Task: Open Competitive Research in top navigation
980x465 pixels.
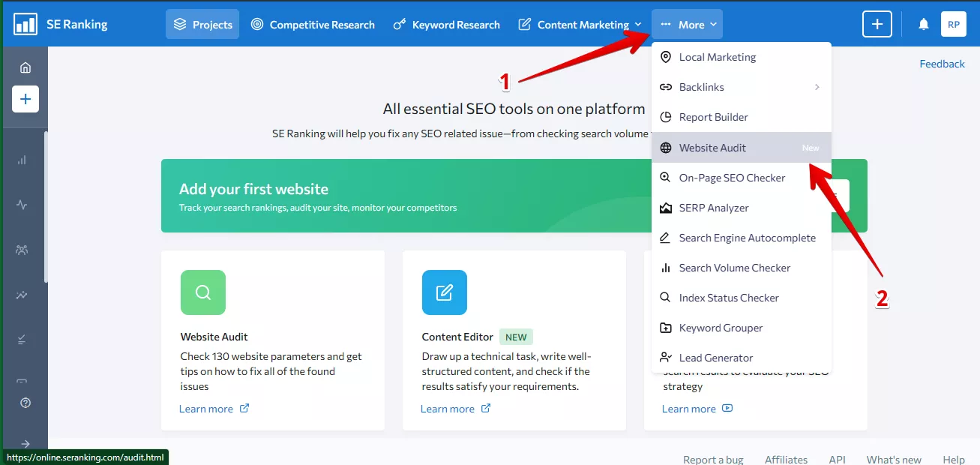Action: click(x=313, y=24)
